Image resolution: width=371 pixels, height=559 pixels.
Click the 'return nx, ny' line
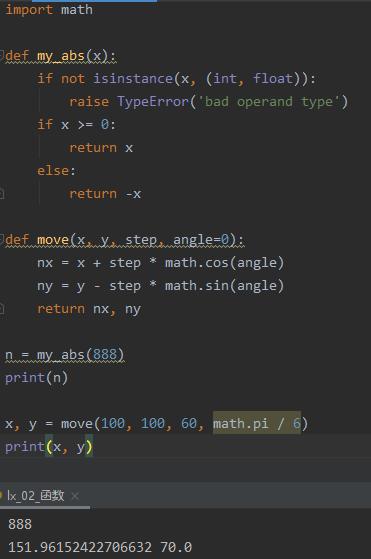[89, 309]
